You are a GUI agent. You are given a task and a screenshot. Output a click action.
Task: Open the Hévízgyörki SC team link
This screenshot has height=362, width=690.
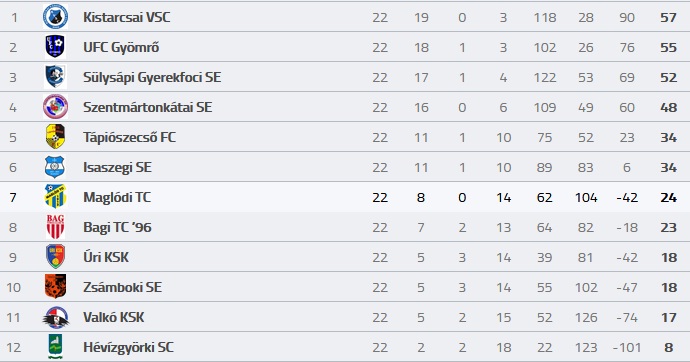[x=128, y=347]
